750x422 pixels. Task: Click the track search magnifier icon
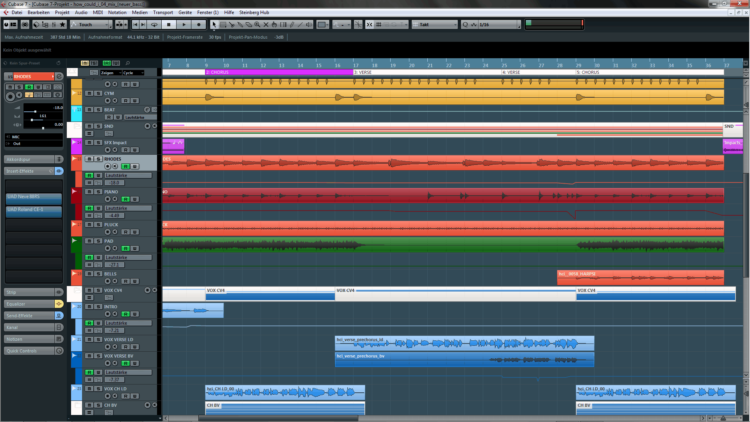(128, 63)
